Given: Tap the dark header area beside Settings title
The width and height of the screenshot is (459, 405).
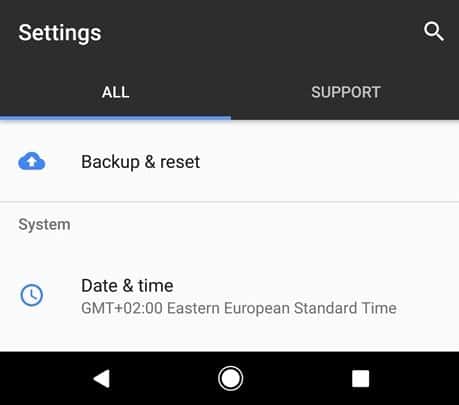Looking at the screenshot, I should pyautogui.click(x=260, y=32).
